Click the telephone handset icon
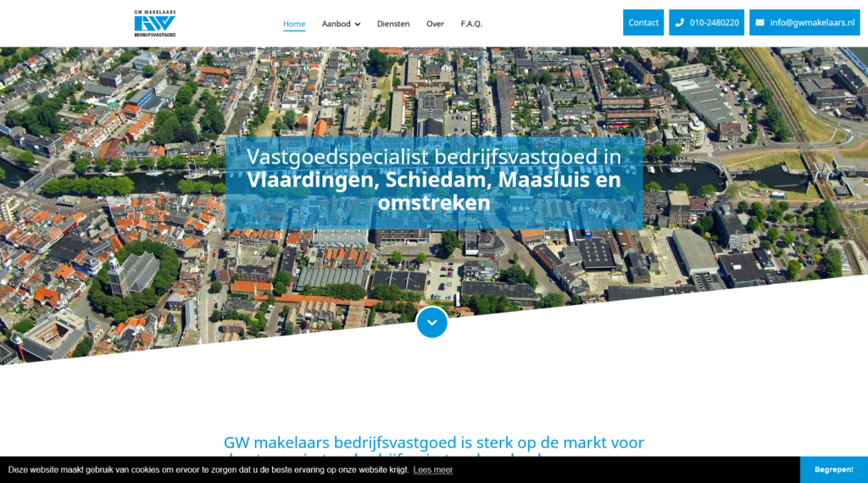The image size is (868, 483). (x=680, y=23)
